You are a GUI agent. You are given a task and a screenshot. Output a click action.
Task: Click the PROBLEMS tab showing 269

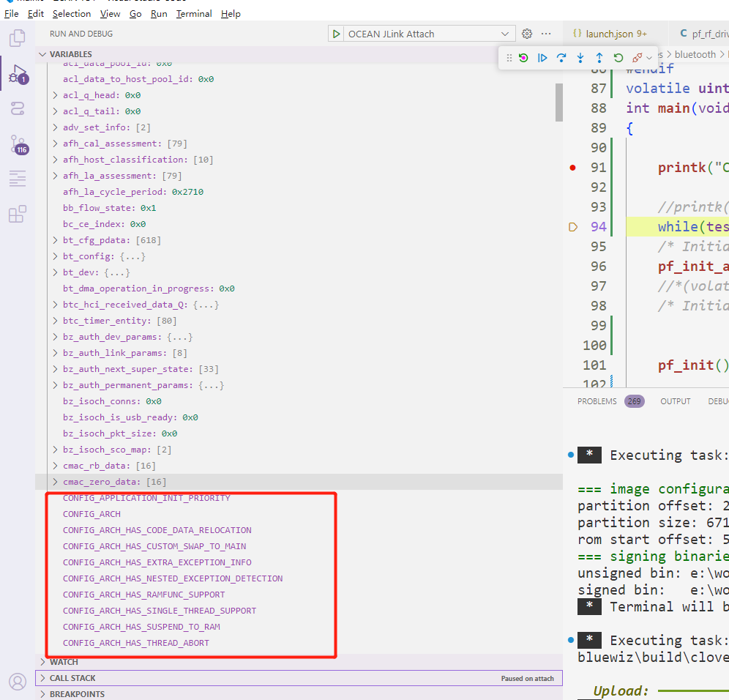[x=597, y=401]
